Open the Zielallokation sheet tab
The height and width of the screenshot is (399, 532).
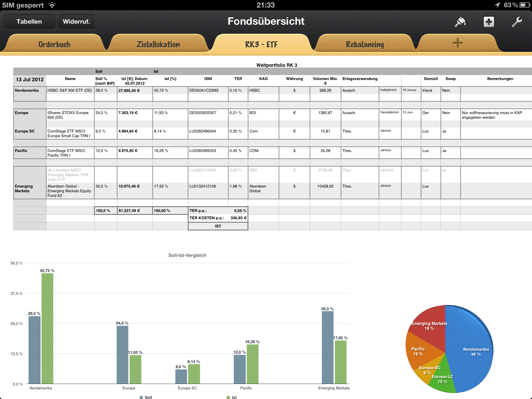[x=158, y=44]
